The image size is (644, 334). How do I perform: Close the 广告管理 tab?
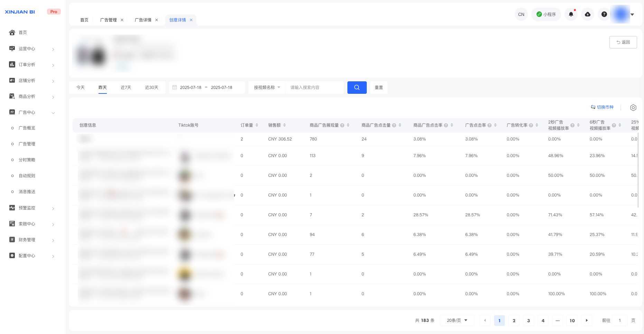[x=122, y=20]
